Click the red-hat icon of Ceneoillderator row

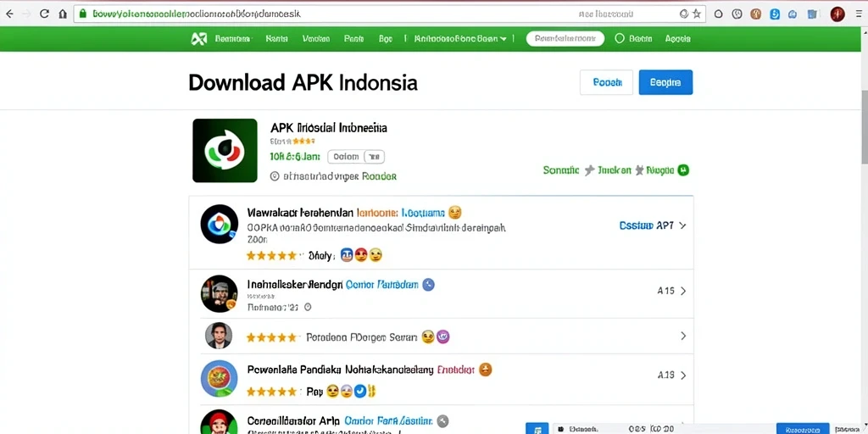(220, 422)
